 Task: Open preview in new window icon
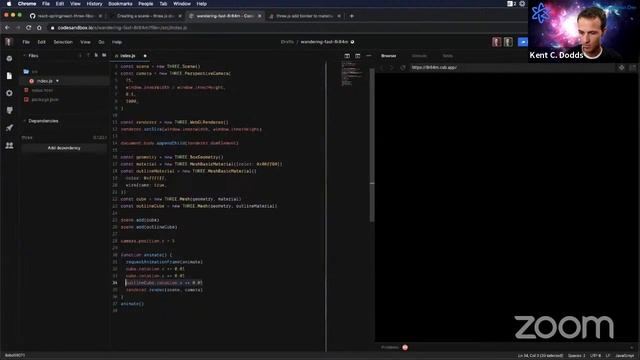[x=632, y=68]
